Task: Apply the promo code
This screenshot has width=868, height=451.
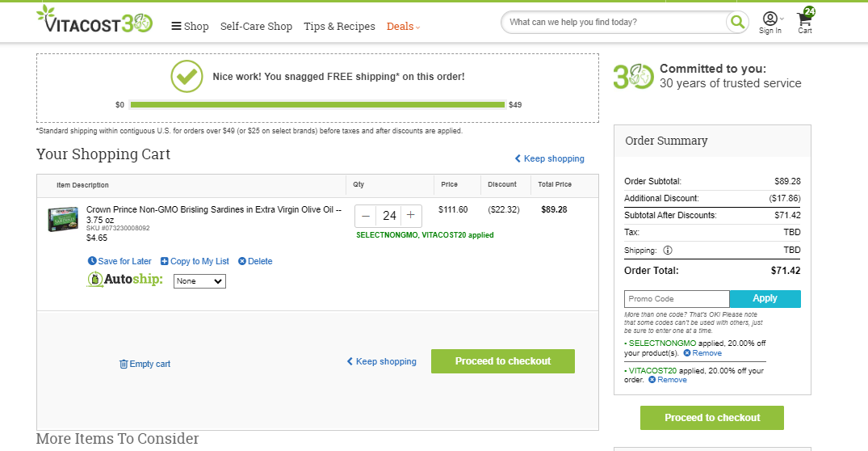Action: 765,298
